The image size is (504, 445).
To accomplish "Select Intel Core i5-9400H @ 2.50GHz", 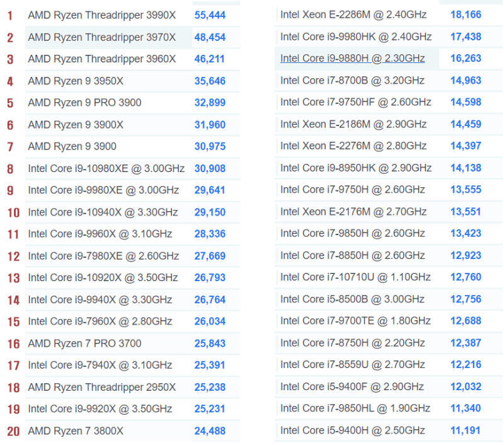I will [x=353, y=431].
